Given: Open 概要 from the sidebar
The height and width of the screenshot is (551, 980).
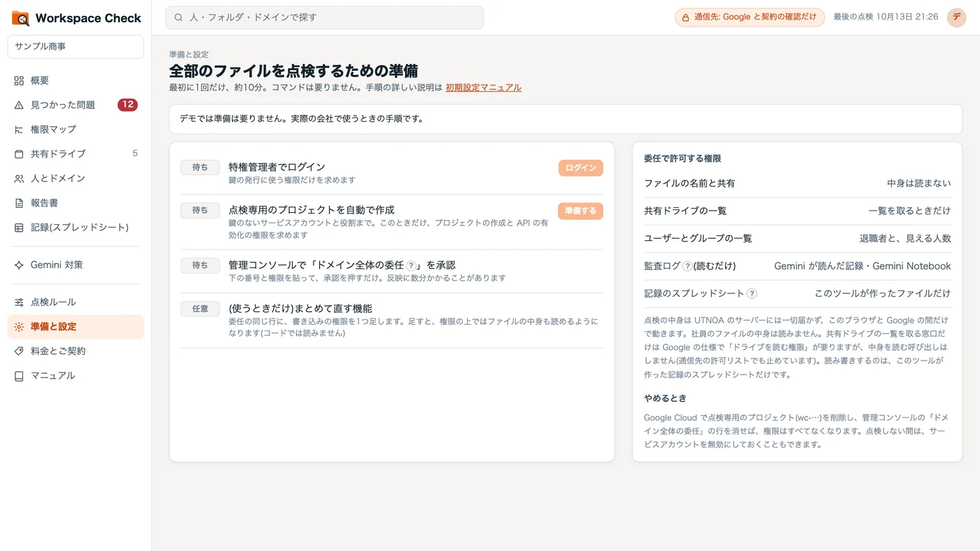Looking at the screenshot, I should point(76,81).
